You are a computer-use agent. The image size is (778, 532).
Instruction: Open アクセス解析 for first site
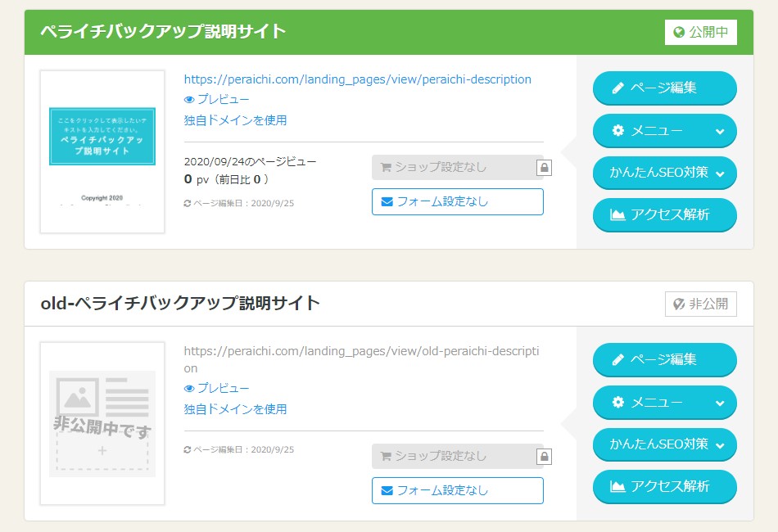point(664,215)
